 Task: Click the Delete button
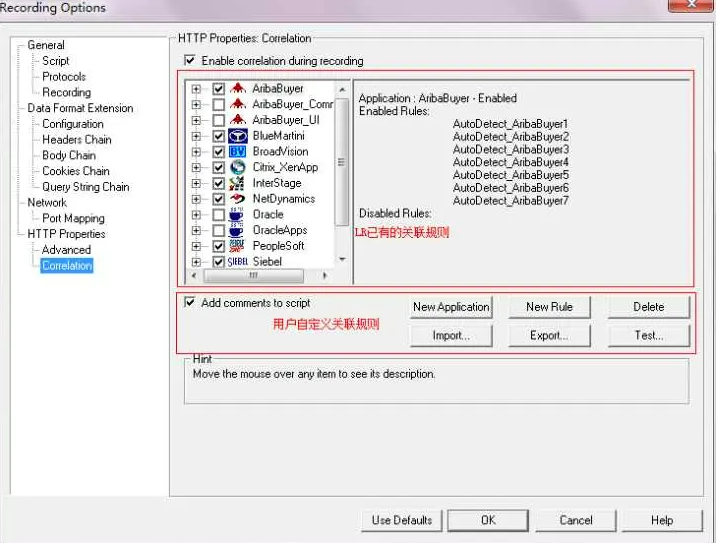tap(649, 307)
